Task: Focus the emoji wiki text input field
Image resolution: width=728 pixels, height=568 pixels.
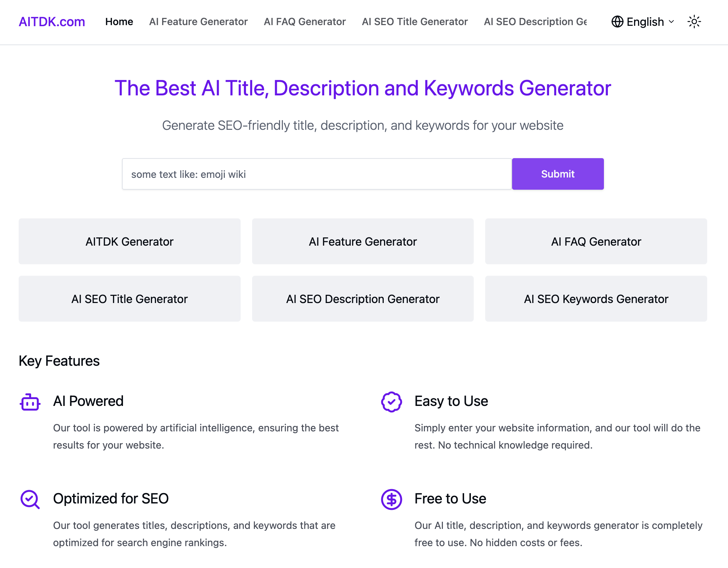Action: [317, 174]
